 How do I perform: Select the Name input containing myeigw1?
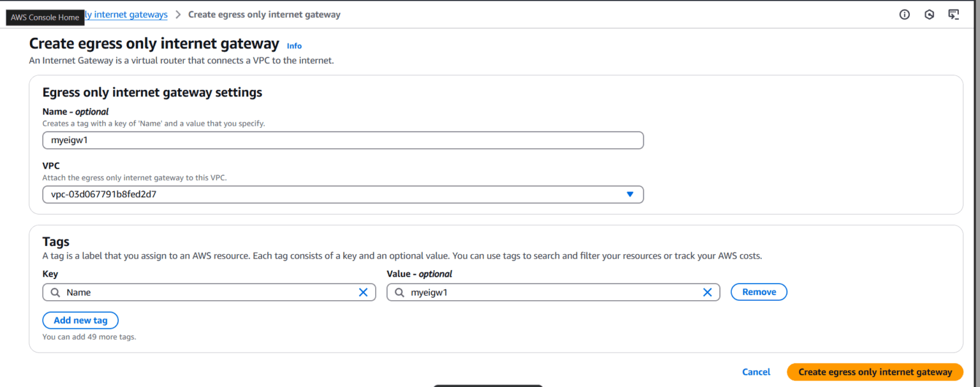coord(343,140)
